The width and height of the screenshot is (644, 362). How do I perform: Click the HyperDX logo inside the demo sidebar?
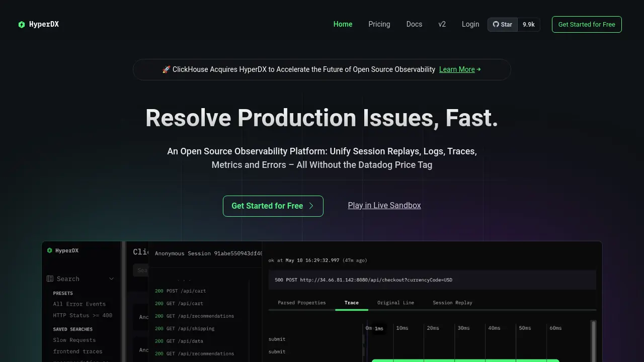pos(63,250)
